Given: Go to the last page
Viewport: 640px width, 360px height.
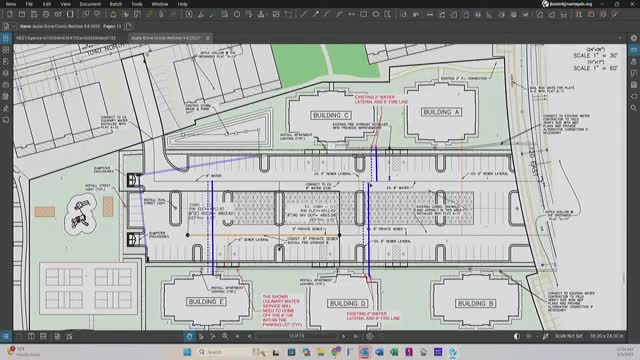Looking at the screenshot, I should click(x=356, y=336).
